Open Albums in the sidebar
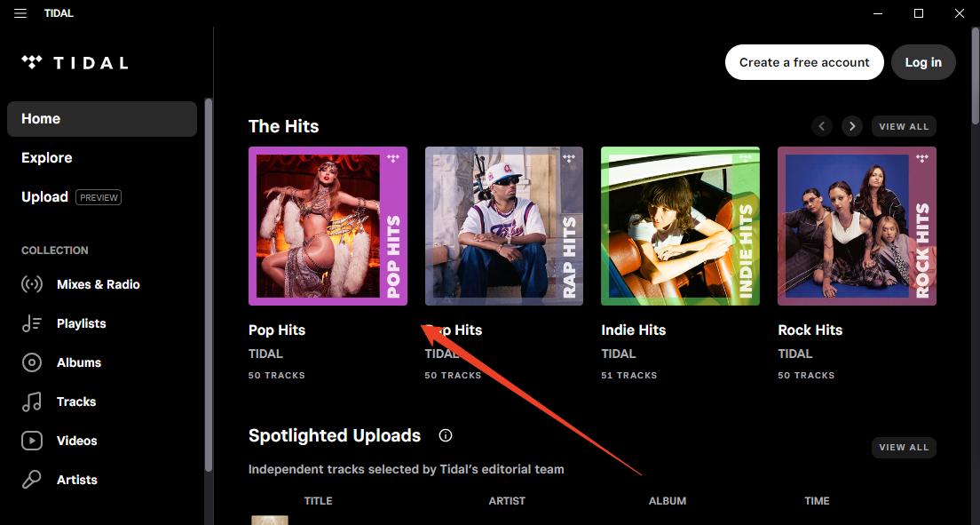The image size is (980, 525). click(x=78, y=362)
